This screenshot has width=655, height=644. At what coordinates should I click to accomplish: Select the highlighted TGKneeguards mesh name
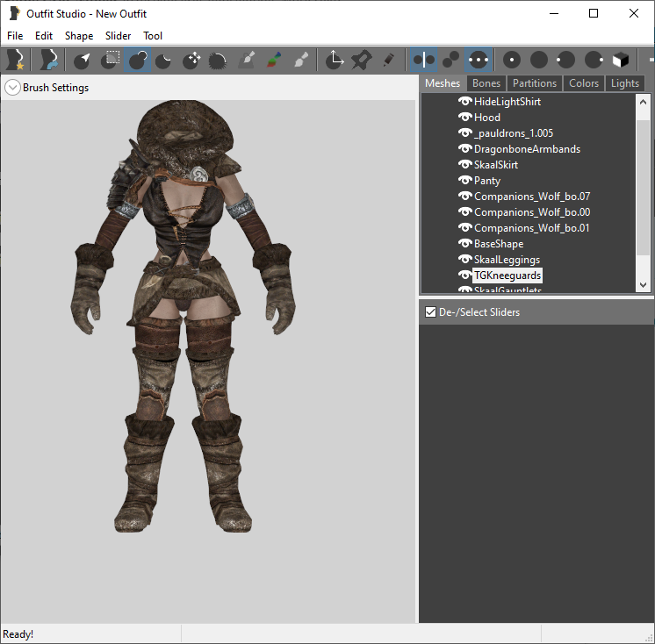[x=507, y=275]
